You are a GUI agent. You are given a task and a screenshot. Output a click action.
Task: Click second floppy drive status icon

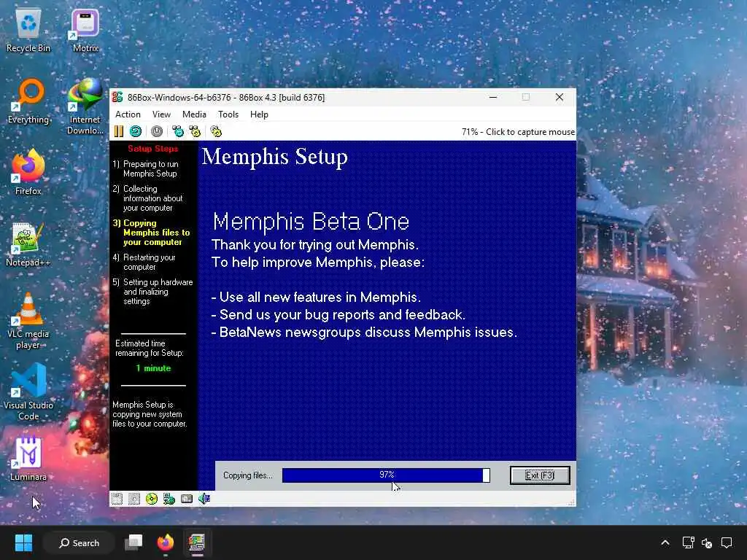click(x=134, y=499)
